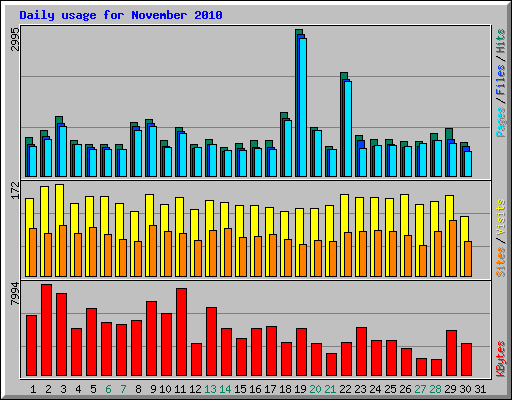Click the red KBytes bar for day 19
512x400 pixels.
point(301,352)
